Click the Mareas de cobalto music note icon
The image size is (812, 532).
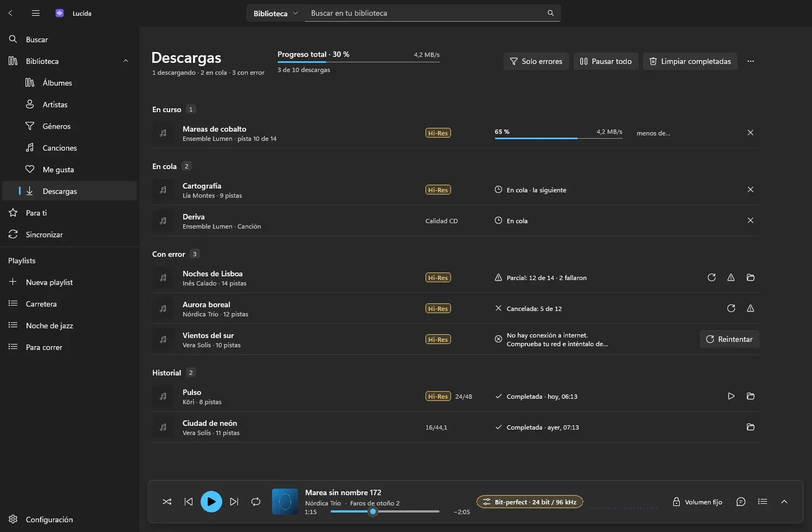[x=163, y=133]
